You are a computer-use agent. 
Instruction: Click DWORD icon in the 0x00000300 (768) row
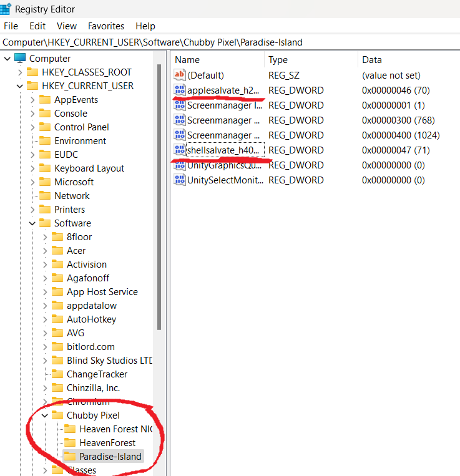pos(180,120)
